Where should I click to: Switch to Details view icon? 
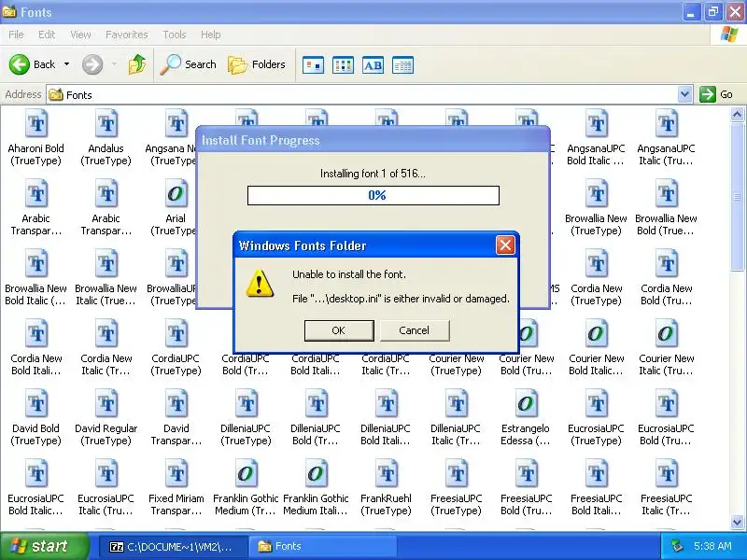402,65
